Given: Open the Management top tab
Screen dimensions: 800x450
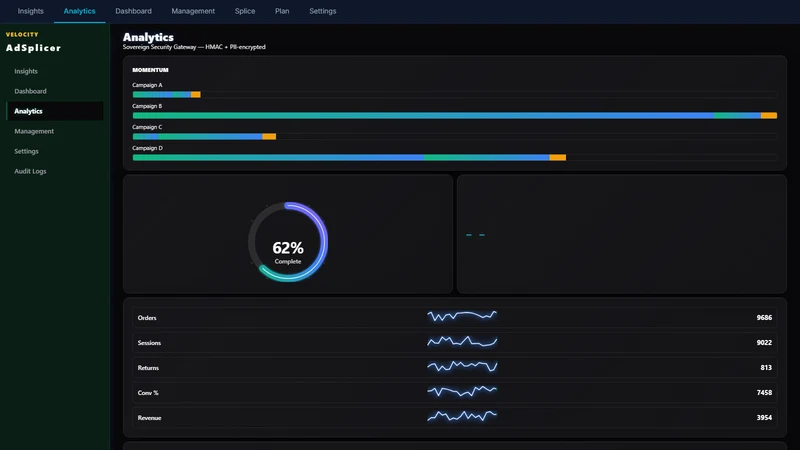Looking at the screenshot, I should tap(193, 11).
